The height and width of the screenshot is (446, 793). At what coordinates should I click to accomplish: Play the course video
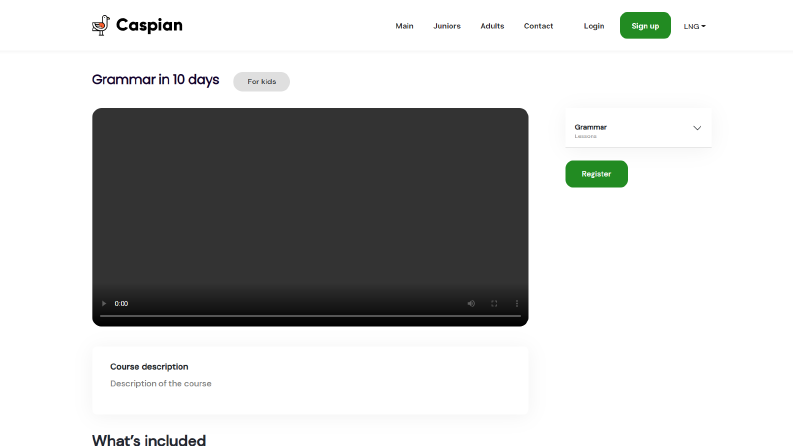click(x=104, y=303)
